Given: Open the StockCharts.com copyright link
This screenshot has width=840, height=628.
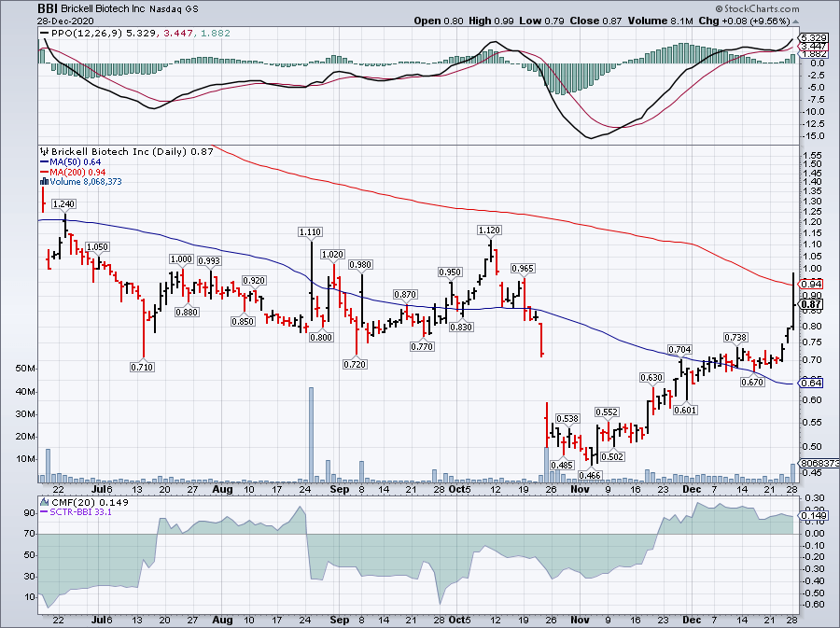Looking at the screenshot, I should [757, 8].
